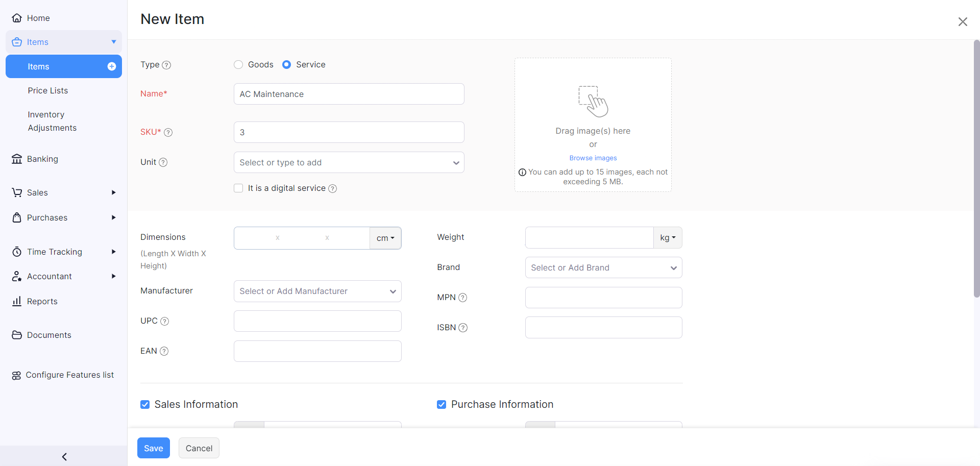The image size is (980, 466).
Task: Select the Goods radio button
Action: [238, 64]
